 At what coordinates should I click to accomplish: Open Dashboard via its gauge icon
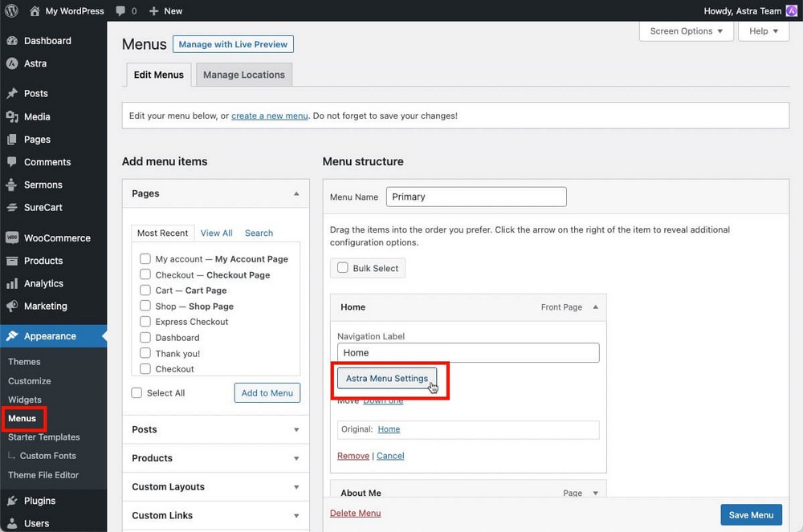coord(12,40)
